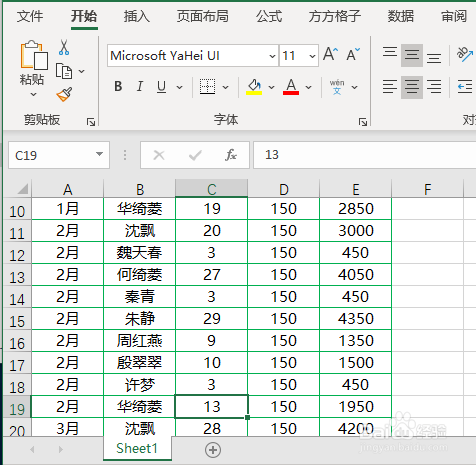Select column A header
The image size is (476, 465).
point(68,189)
